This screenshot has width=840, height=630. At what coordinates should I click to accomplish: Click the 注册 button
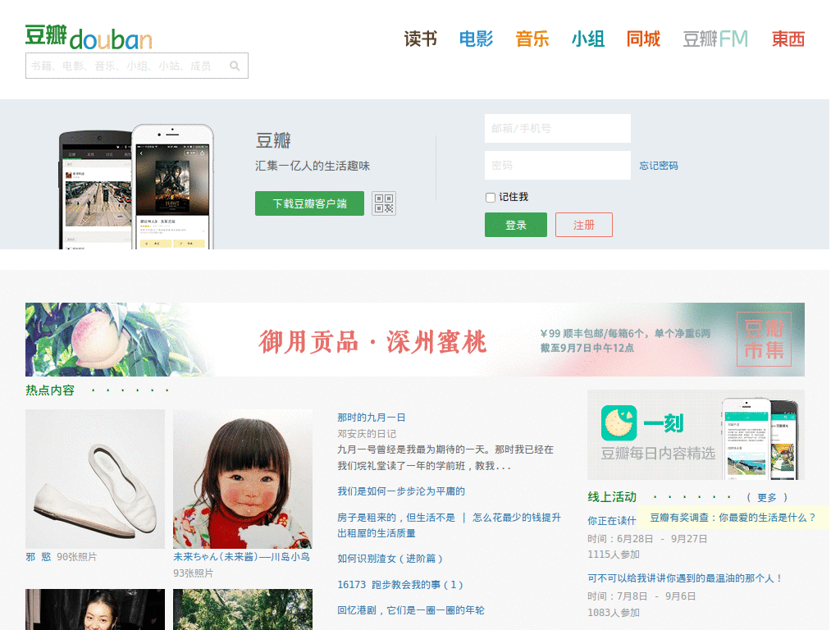pyautogui.click(x=584, y=224)
